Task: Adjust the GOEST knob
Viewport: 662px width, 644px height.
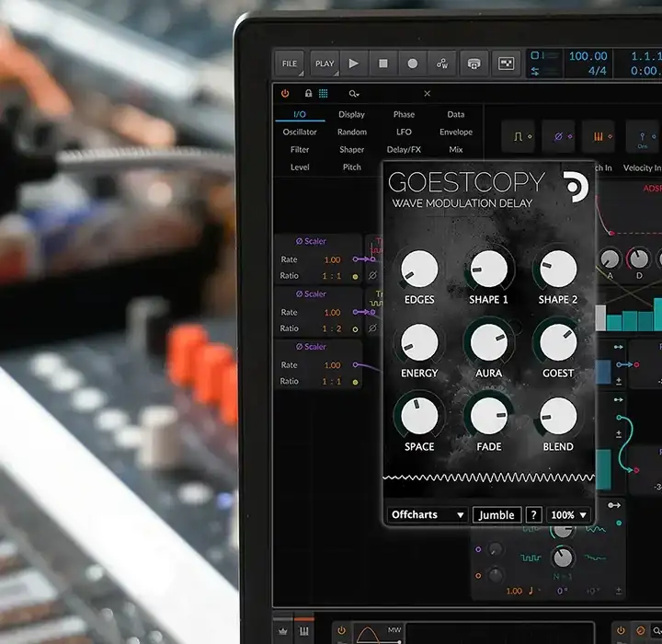Action: [x=558, y=342]
